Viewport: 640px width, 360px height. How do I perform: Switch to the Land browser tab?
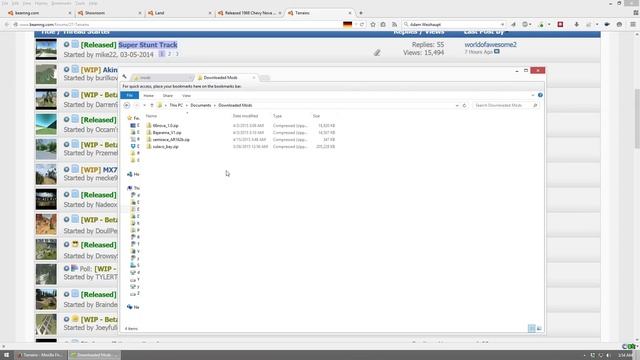(179, 13)
